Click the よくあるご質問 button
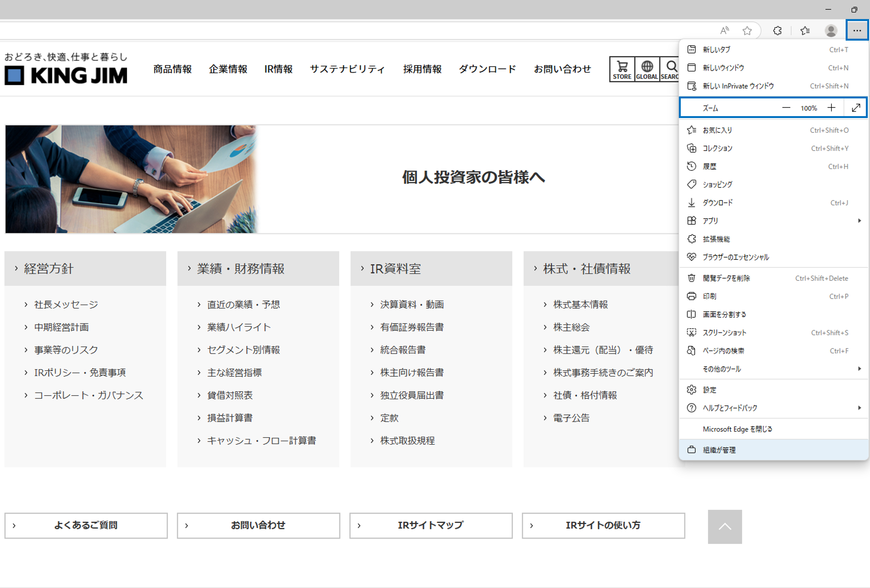This screenshot has width=870, height=588. point(86,525)
